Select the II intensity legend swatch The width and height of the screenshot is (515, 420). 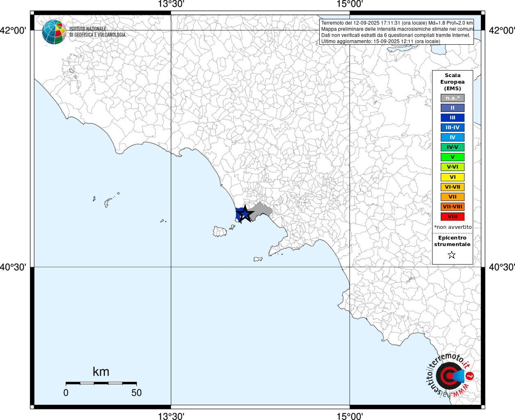453,108
